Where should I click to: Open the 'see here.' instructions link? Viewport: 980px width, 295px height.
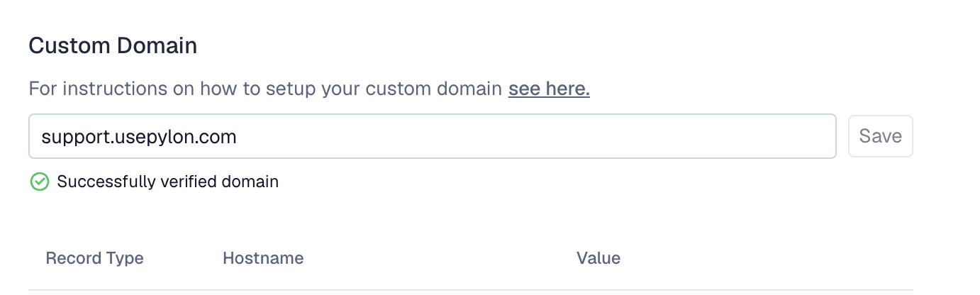point(549,89)
